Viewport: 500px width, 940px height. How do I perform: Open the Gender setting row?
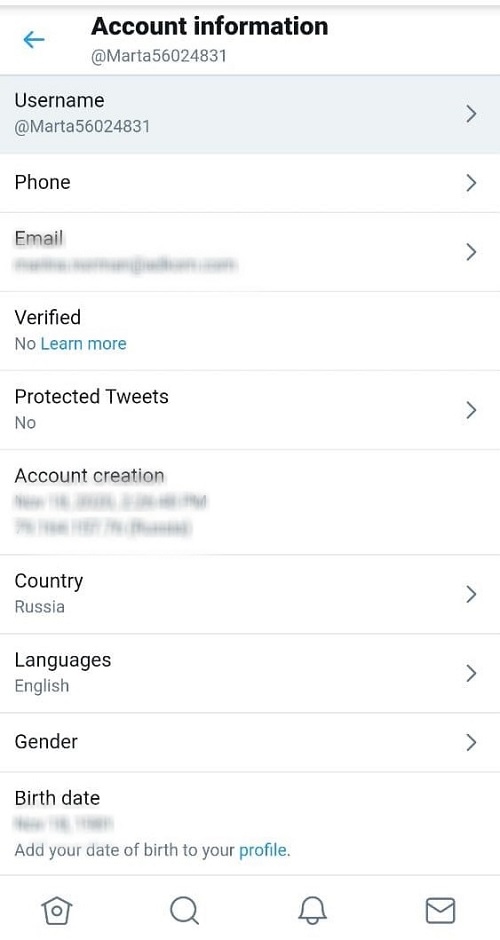[250, 742]
